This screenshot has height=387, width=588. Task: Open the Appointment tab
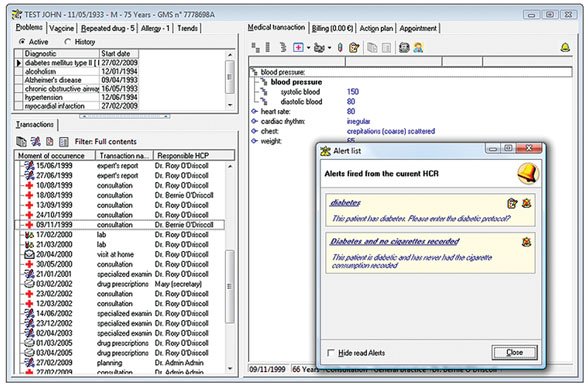pos(418,28)
